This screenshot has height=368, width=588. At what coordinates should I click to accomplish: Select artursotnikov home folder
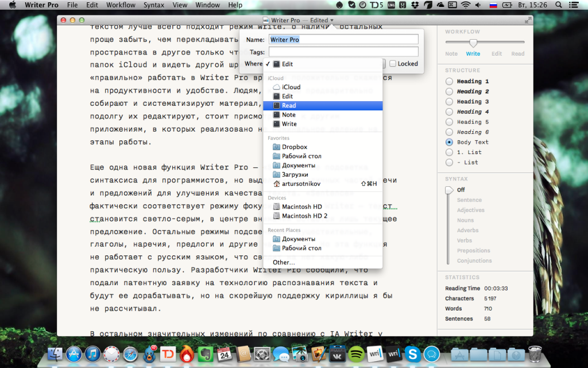[302, 184]
